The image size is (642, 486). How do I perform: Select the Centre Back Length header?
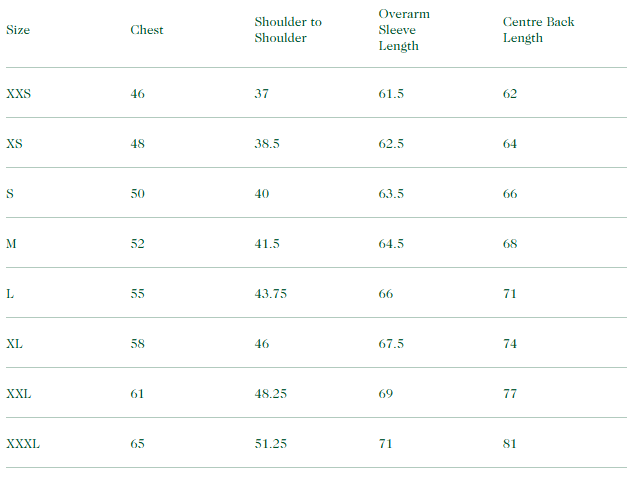[539, 30]
